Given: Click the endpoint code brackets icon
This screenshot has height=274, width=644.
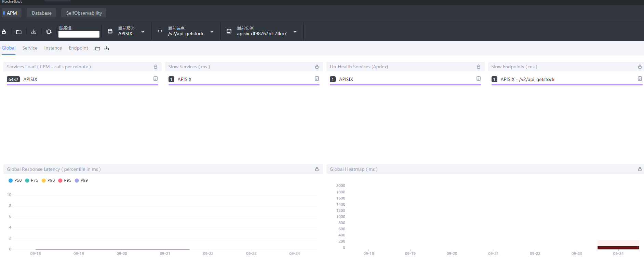Looking at the screenshot, I should point(160,31).
